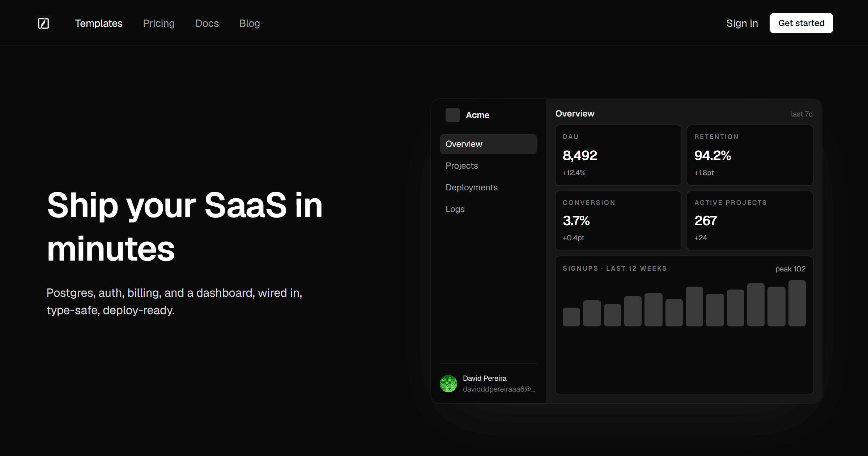Click the Acme workspace square icon
868x456 pixels.
click(452, 115)
